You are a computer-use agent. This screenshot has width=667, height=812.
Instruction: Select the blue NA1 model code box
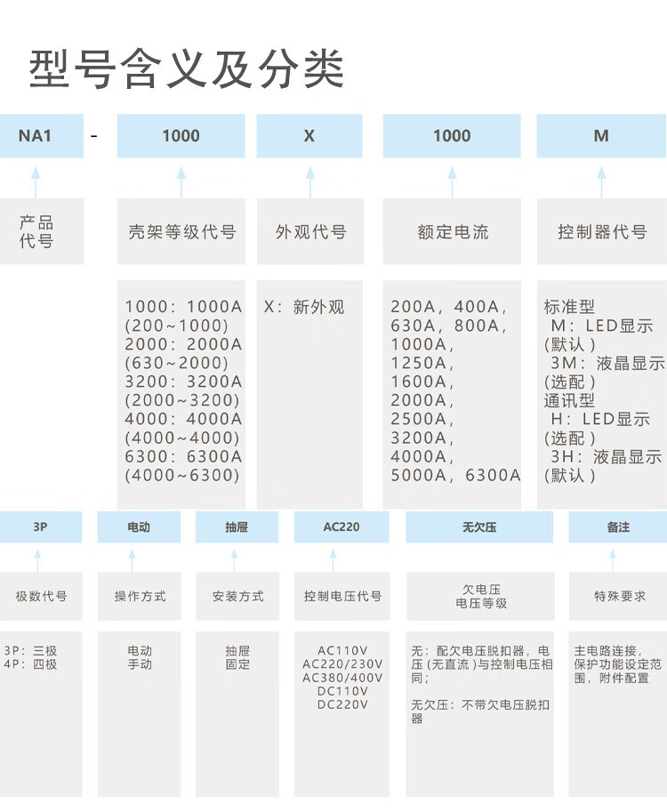coord(36,136)
